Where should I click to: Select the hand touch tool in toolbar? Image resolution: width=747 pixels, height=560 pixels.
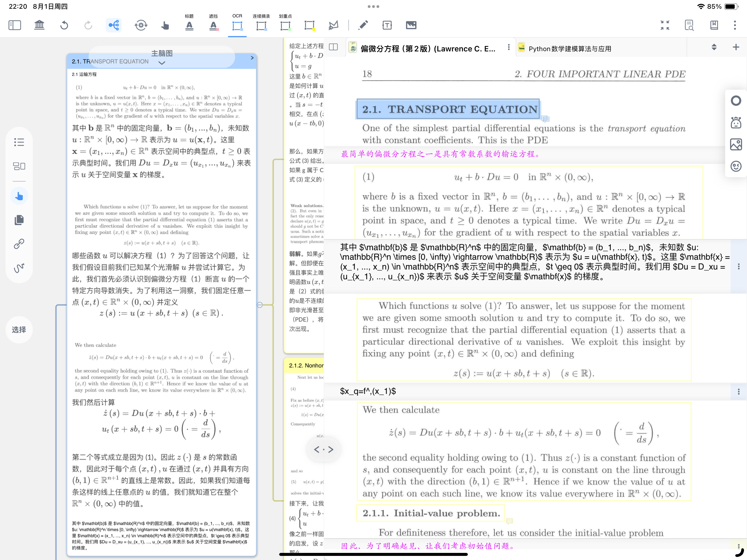point(165,25)
